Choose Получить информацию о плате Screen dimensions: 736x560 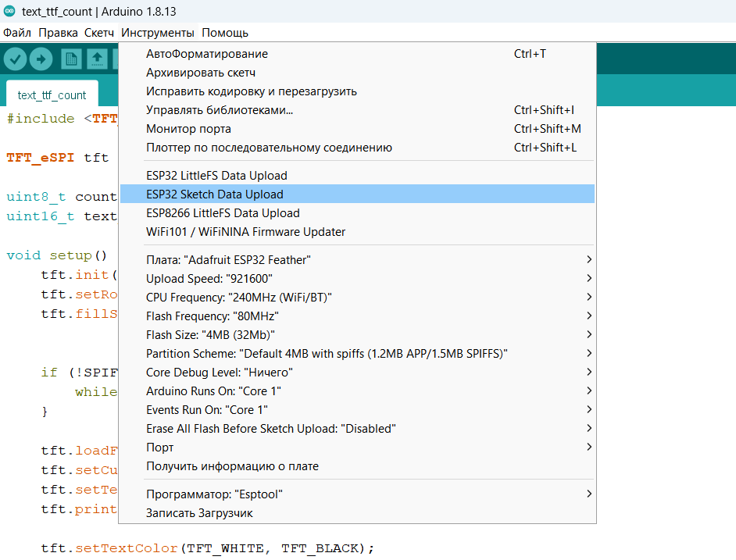point(357,466)
